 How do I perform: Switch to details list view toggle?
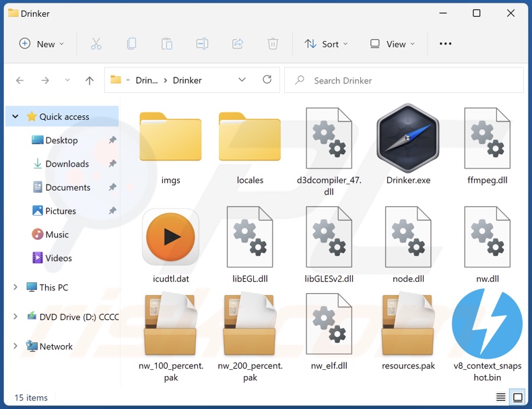(501, 397)
